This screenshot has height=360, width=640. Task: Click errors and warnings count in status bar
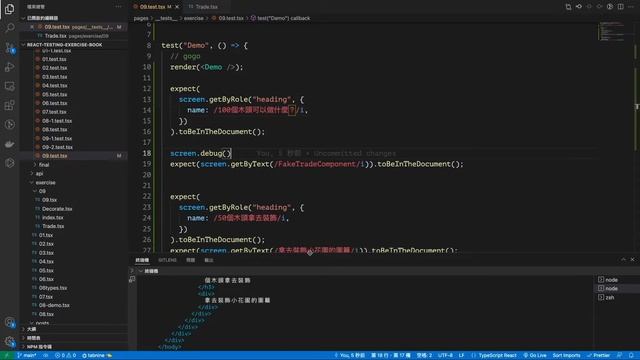coord(65,356)
